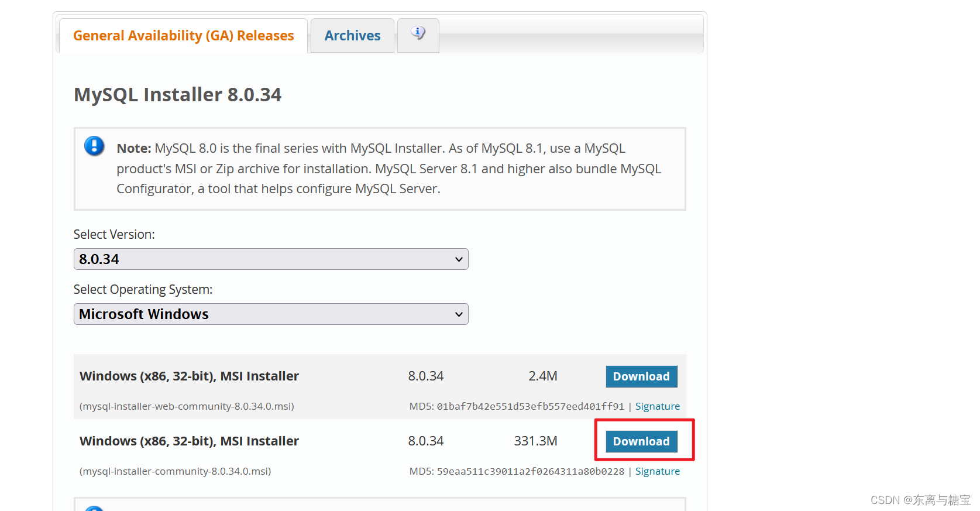
Task: Switch to the Archives tab
Action: (x=352, y=36)
